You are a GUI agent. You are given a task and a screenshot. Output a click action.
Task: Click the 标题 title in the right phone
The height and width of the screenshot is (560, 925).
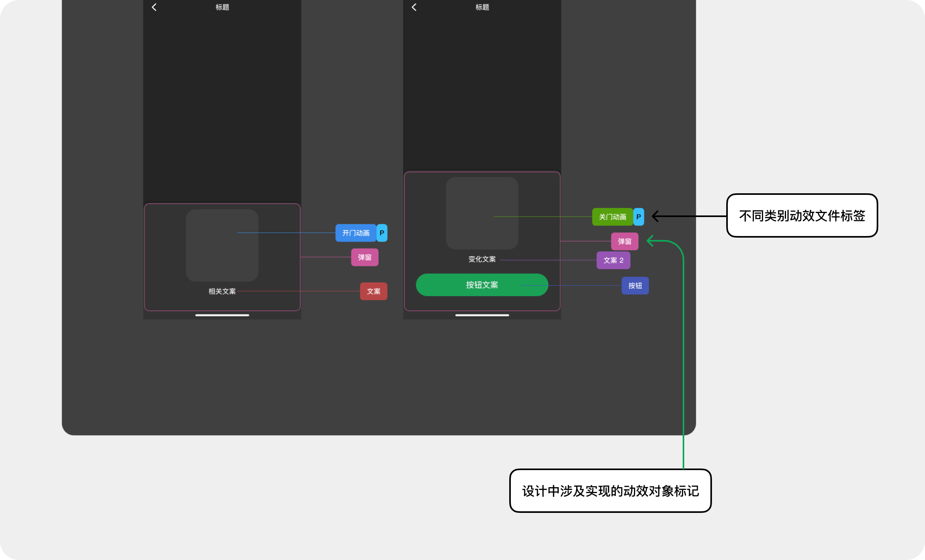tap(482, 7)
